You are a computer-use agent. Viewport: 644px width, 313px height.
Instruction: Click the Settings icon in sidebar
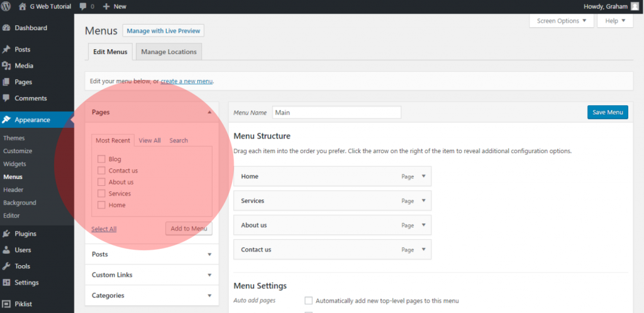tap(6, 283)
